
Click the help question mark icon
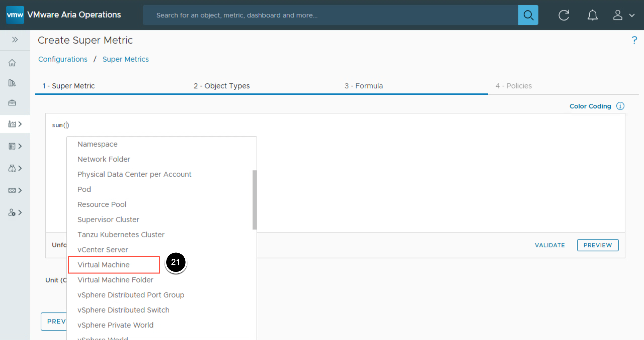click(x=634, y=40)
